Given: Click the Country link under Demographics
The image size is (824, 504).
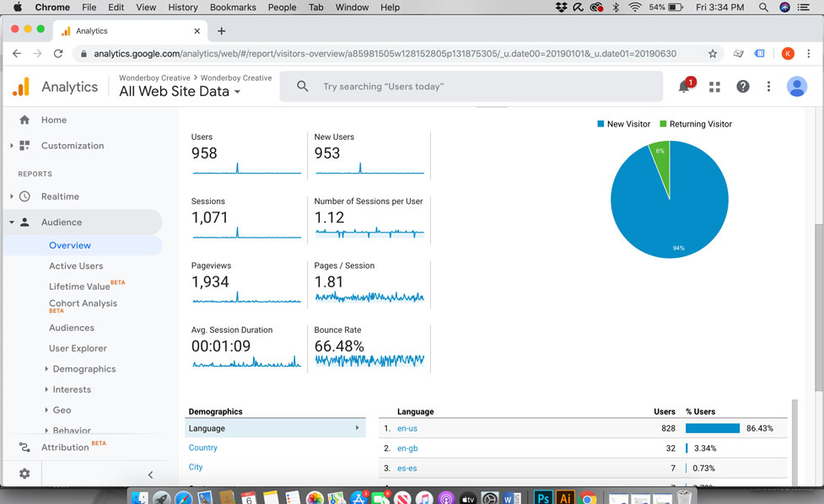Looking at the screenshot, I should 202,448.
